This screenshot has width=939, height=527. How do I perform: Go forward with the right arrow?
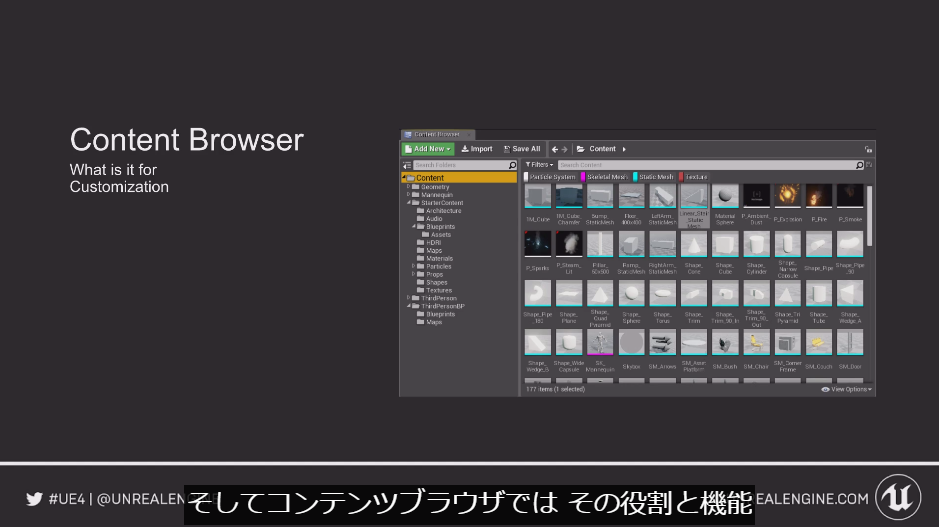(564, 149)
